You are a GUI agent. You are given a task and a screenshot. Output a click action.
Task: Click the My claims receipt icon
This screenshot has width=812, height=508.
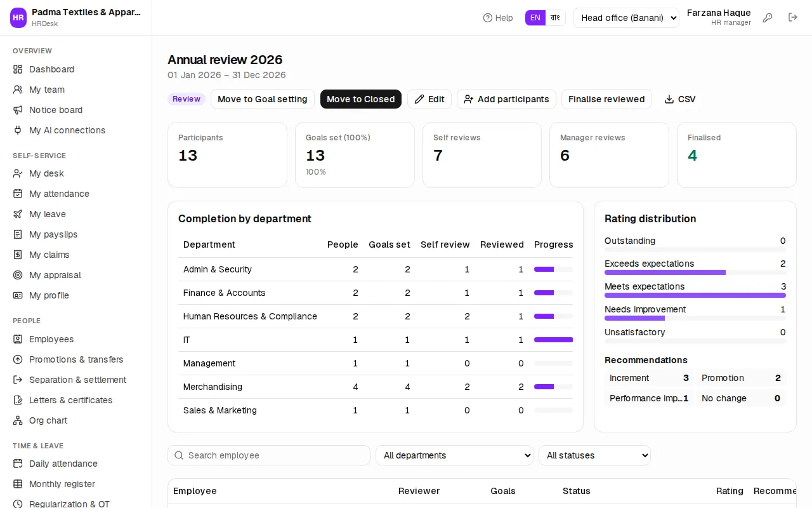point(18,255)
